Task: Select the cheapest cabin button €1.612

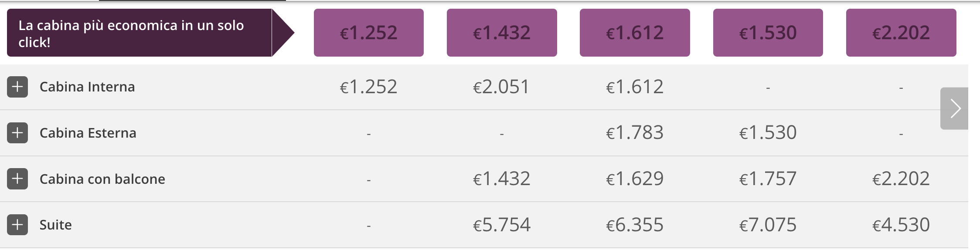Action: pyautogui.click(x=635, y=33)
